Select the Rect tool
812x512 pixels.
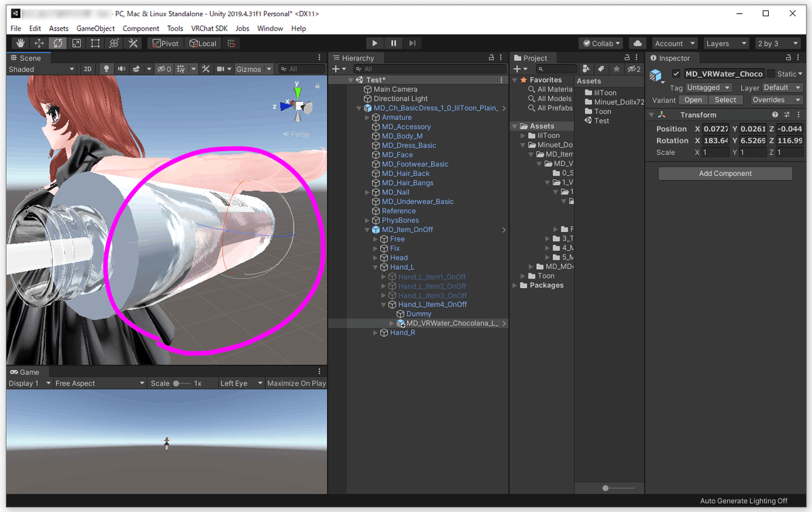(x=95, y=43)
